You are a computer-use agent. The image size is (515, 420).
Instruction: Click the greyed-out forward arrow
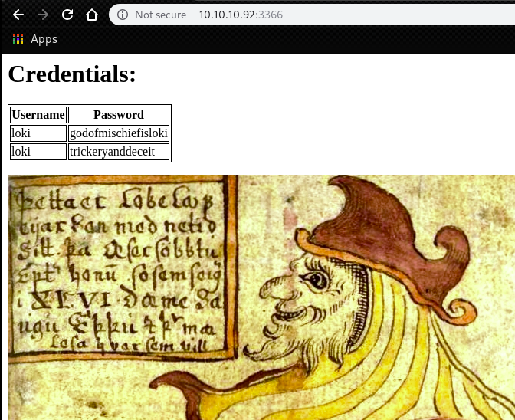point(43,15)
